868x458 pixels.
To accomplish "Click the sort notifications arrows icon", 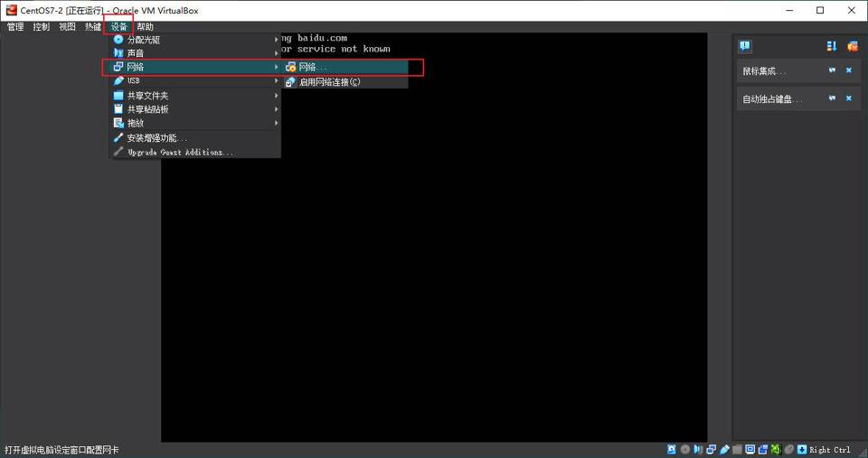I will click(x=832, y=46).
